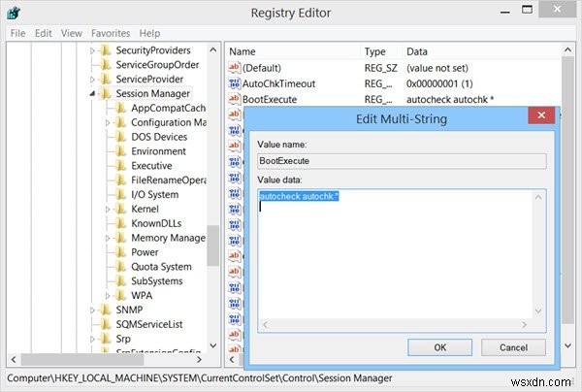The image size is (582, 392).
Task: Select the DOS Devices folder icon
Action: tap(121, 137)
